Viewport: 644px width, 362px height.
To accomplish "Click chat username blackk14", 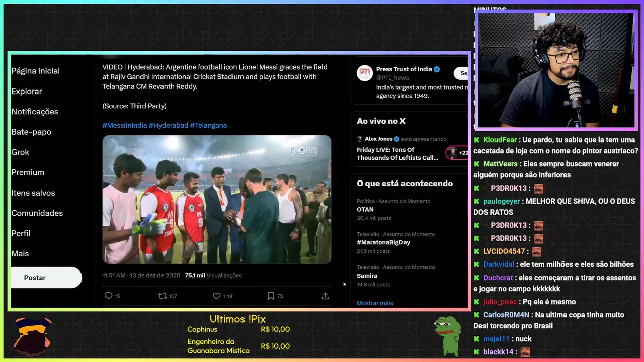I will (x=498, y=352).
